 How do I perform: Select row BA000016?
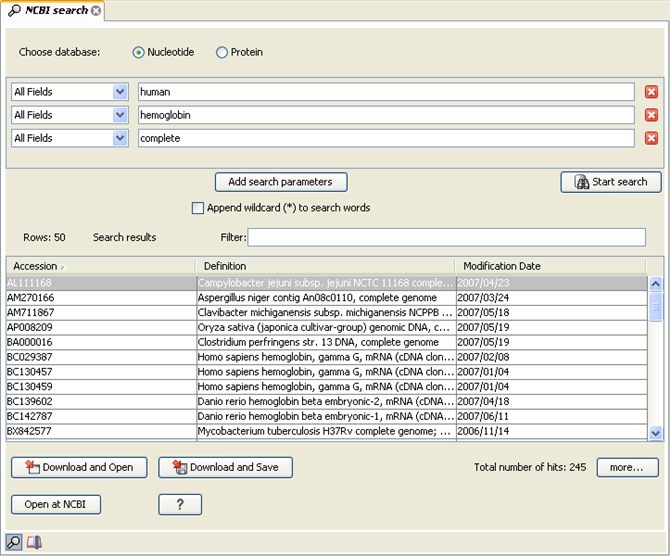coord(327,342)
